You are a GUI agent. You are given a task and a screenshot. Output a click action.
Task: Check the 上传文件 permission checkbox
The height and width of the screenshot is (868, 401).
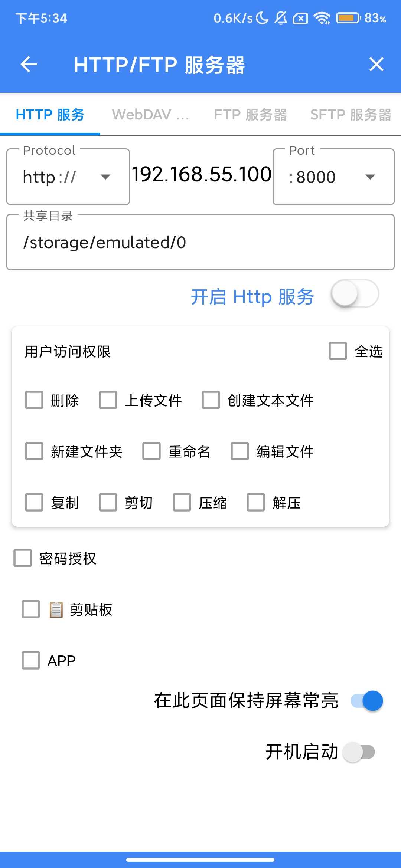tap(108, 400)
